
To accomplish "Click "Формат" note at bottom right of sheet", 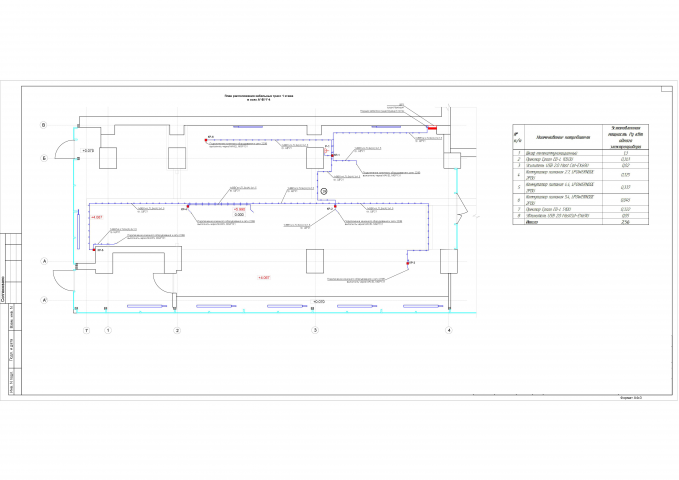I will (x=631, y=397).
